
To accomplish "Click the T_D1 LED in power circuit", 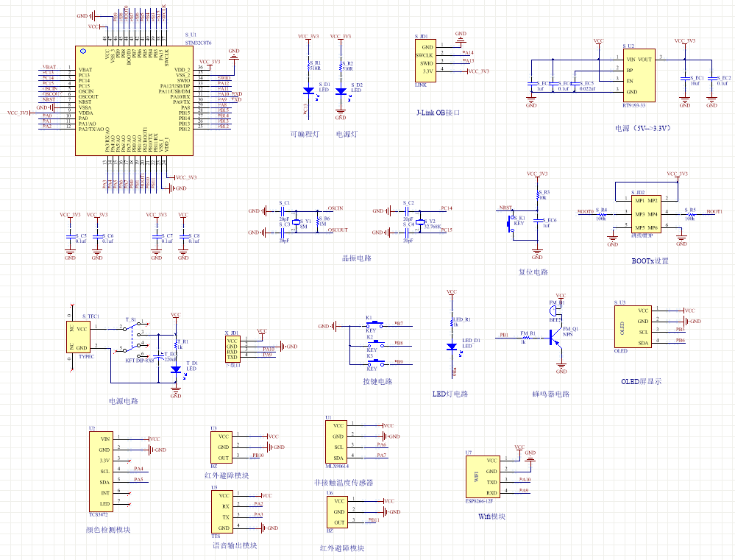I will [x=176, y=371].
